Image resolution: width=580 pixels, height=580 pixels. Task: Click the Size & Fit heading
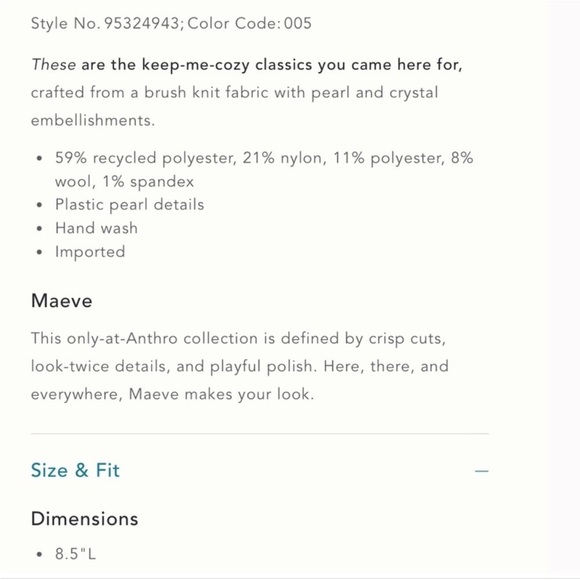point(75,470)
